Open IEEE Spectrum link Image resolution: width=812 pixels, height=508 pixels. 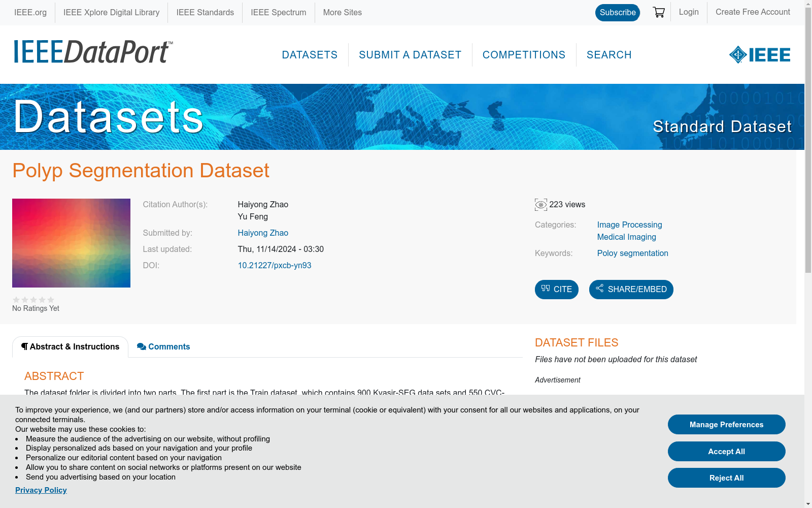coord(279,13)
